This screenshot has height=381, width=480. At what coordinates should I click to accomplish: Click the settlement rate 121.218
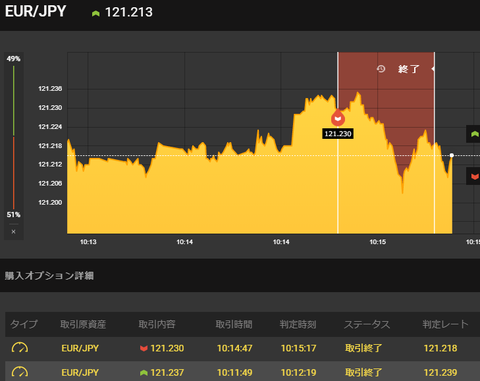(441, 348)
